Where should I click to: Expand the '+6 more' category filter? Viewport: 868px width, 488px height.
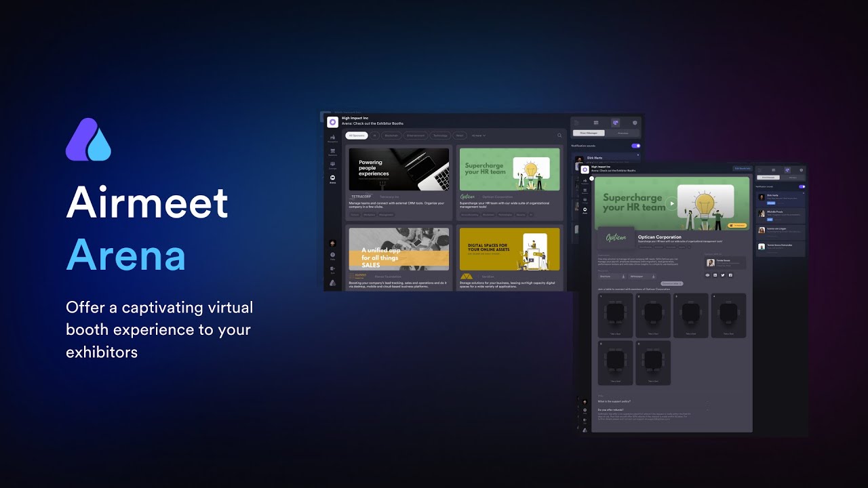click(x=479, y=136)
